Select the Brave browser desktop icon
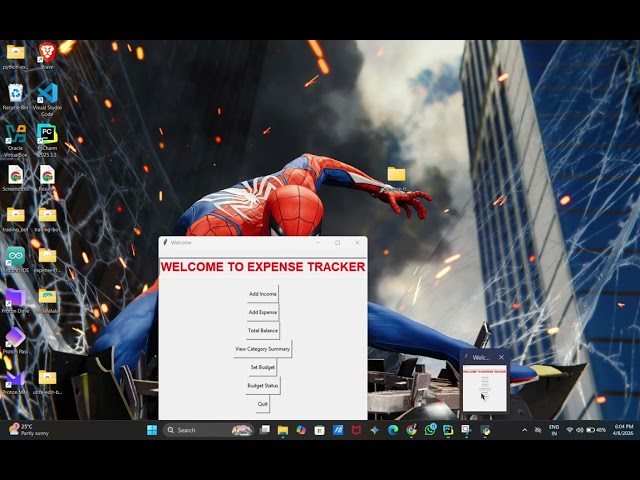The width and height of the screenshot is (640, 480). coord(47,56)
